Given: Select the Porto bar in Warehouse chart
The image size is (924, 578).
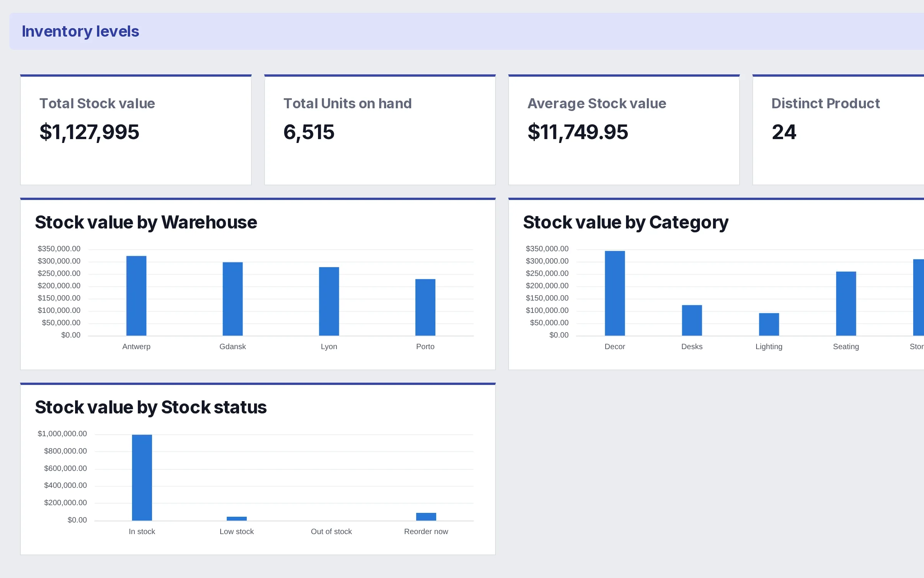Looking at the screenshot, I should [425, 307].
